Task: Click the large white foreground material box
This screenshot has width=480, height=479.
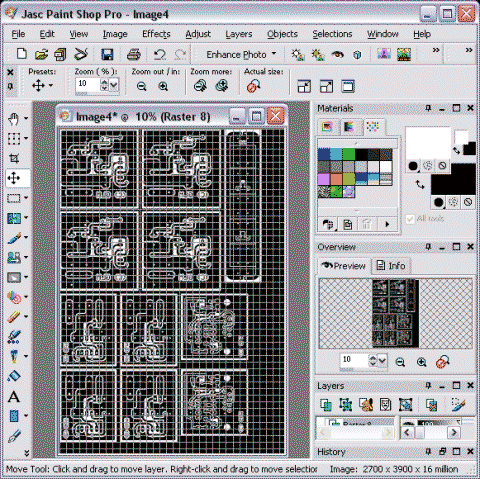Action: pyautogui.click(x=428, y=143)
